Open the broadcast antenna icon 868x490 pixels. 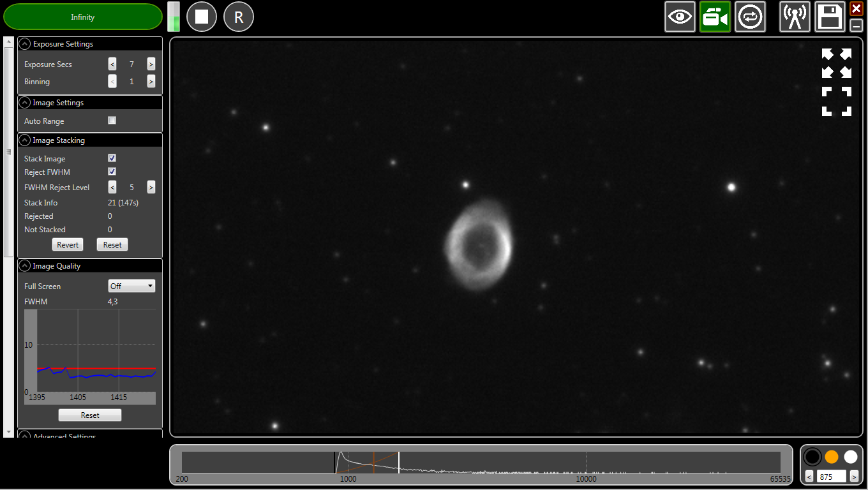[x=795, y=17]
